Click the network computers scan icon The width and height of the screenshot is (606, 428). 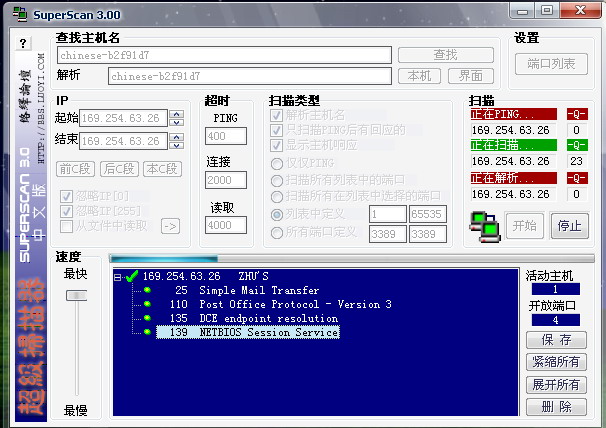pyautogui.click(x=485, y=227)
